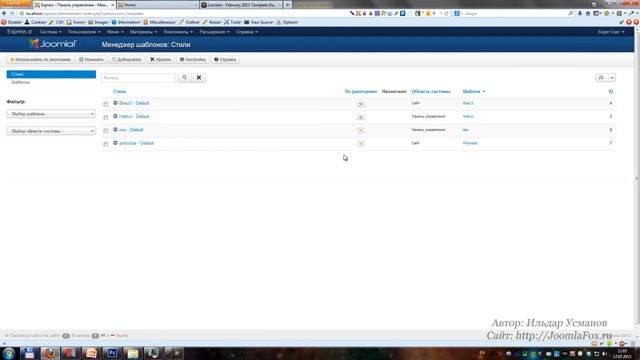Viewport: 640px width, 360px height.
Task: Click the style filter text field
Action: (x=139, y=78)
